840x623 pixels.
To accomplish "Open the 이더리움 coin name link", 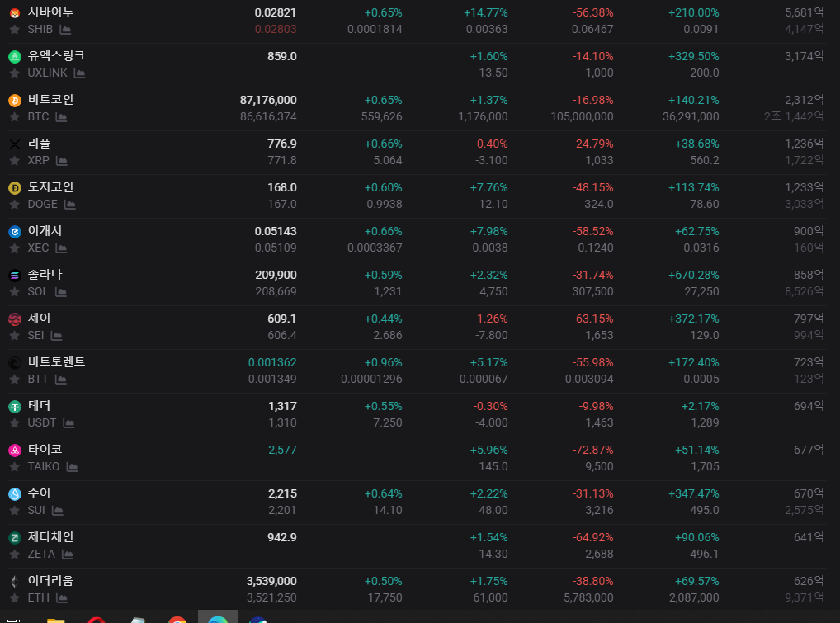I will (x=50, y=581).
